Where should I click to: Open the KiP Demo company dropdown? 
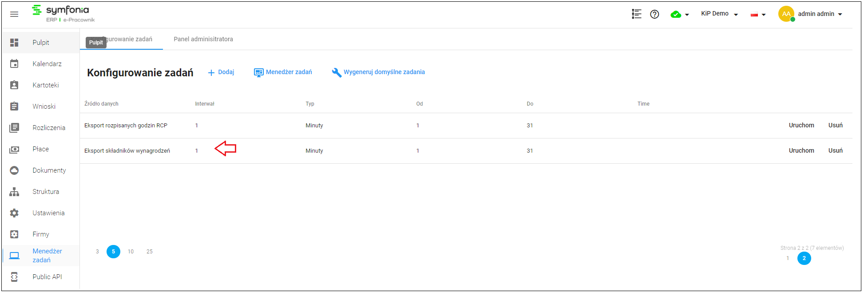point(719,14)
